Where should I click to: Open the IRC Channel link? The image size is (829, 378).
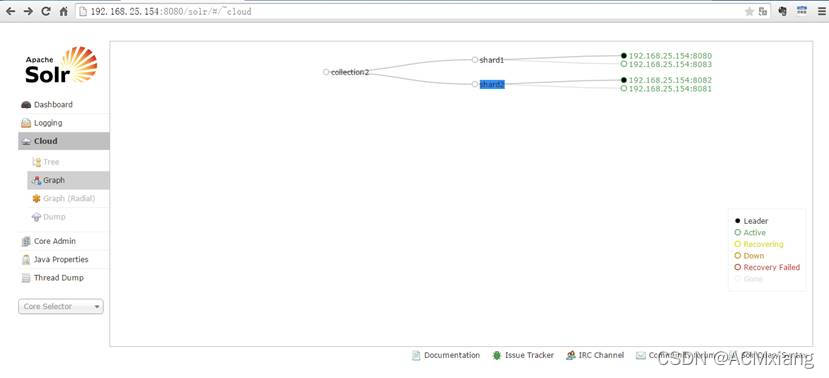pyautogui.click(x=601, y=356)
